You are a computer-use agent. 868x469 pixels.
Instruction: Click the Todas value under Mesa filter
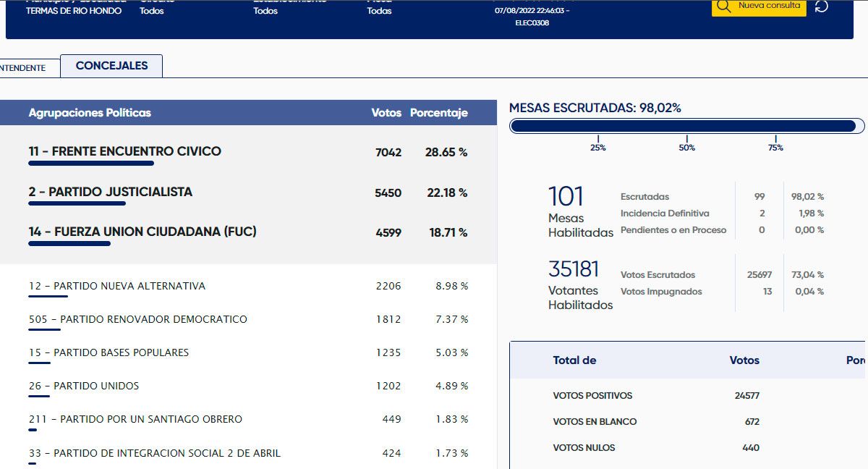379,11
